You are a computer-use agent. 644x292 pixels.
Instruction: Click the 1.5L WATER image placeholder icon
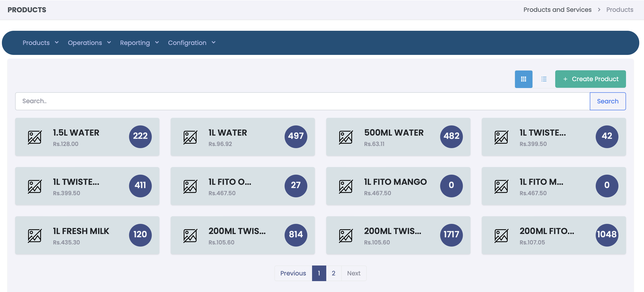[x=35, y=137]
